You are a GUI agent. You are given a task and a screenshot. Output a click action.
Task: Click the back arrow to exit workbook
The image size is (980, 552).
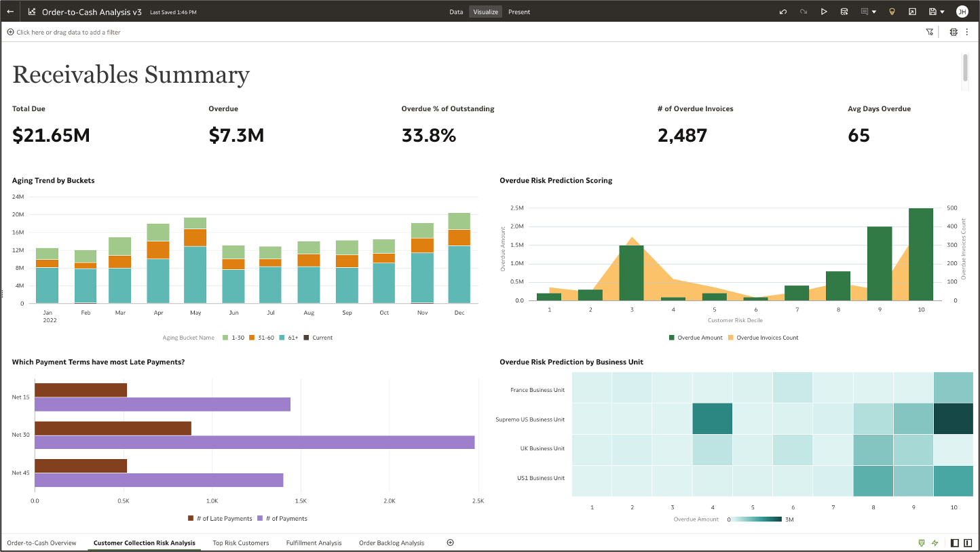[x=10, y=12]
